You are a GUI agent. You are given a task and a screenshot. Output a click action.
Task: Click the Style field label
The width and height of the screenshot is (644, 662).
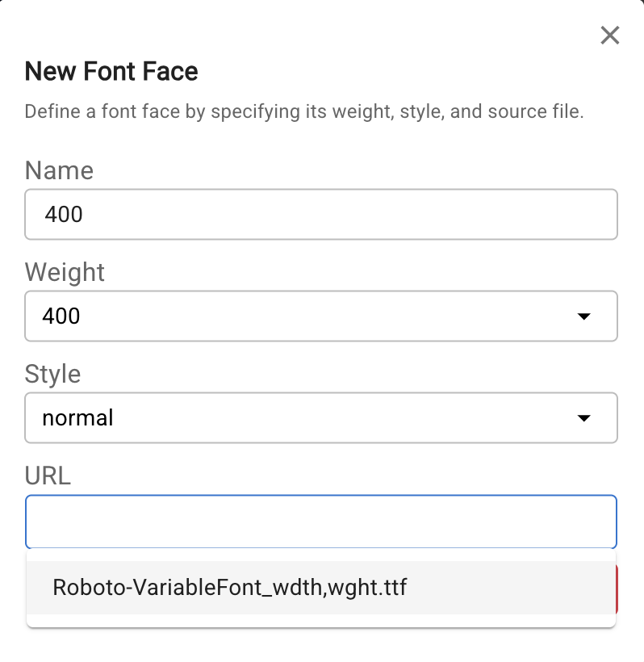tap(52, 374)
